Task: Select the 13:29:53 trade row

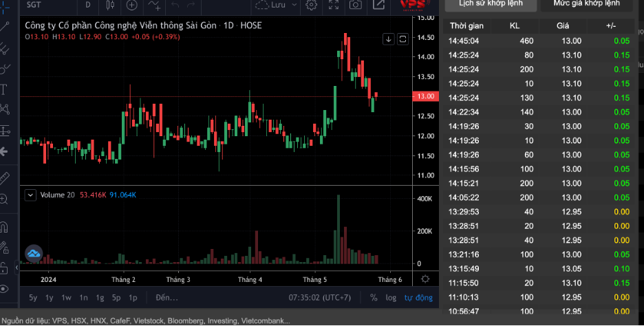Action: click(539, 212)
